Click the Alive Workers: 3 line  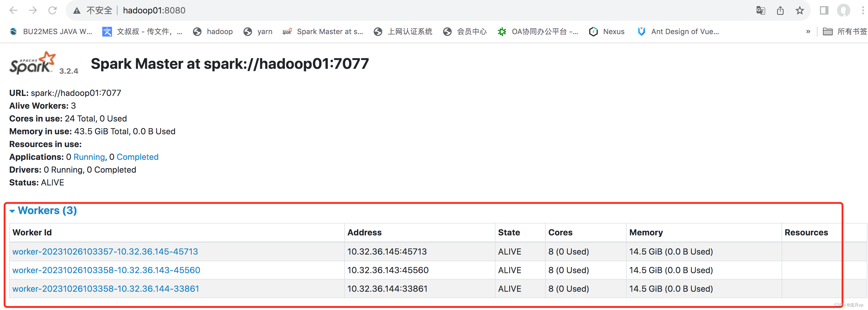tap(43, 106)
